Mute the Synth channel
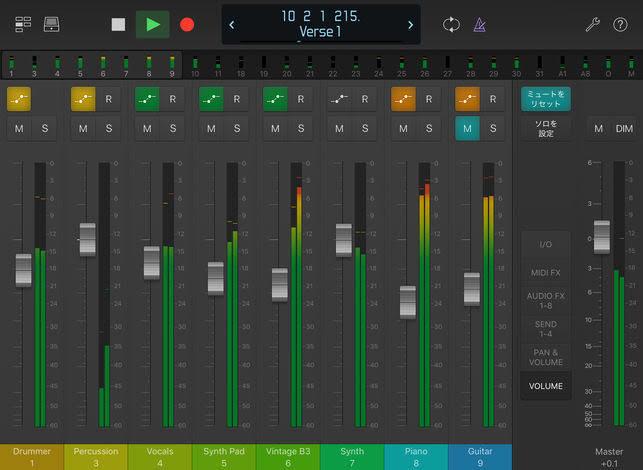 [x=339, y=128]
